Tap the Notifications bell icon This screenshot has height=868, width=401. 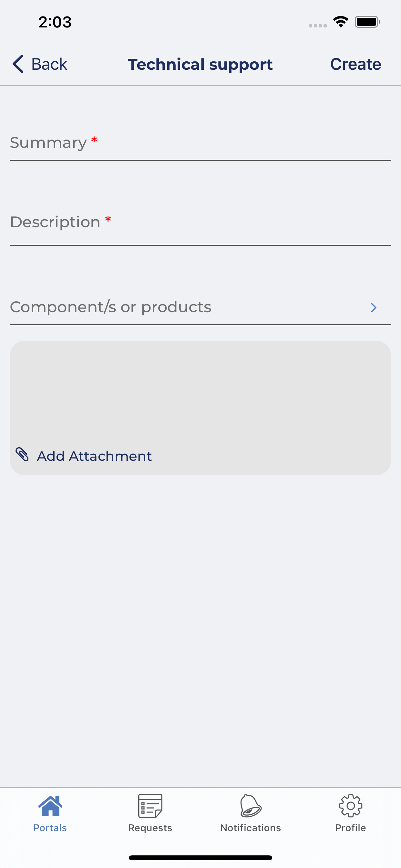tap(251, 806)
